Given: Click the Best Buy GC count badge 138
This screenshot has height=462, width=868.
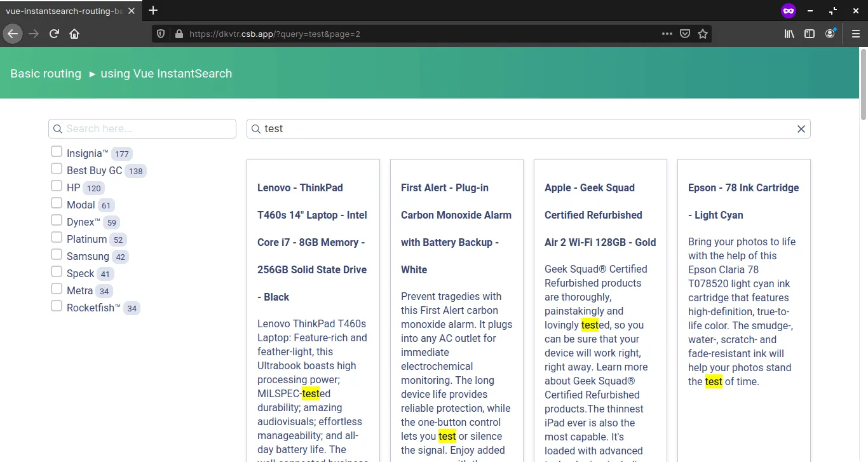Looking at the screenshot, I should click(135, 171).
